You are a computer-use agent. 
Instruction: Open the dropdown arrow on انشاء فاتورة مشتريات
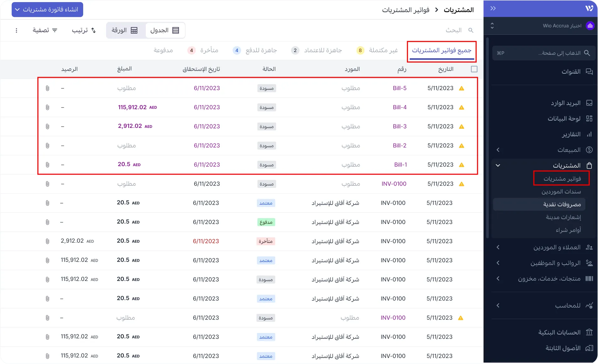pos(17,9)
